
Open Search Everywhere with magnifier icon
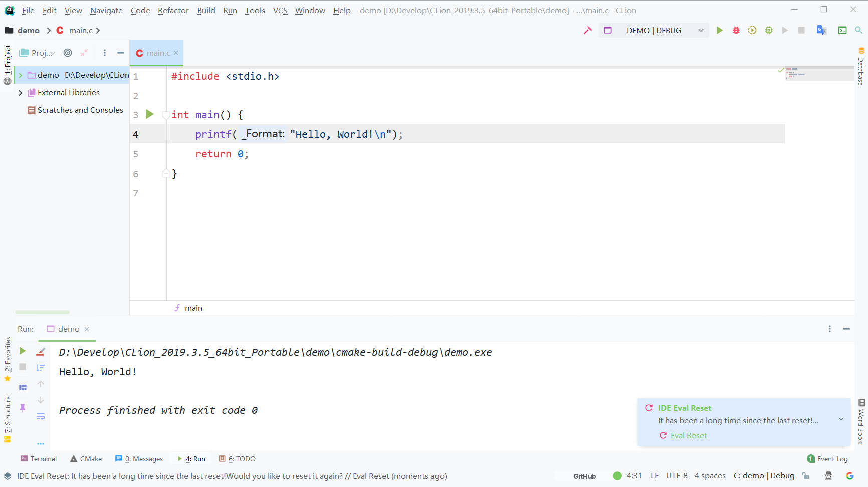coord(859,30)
